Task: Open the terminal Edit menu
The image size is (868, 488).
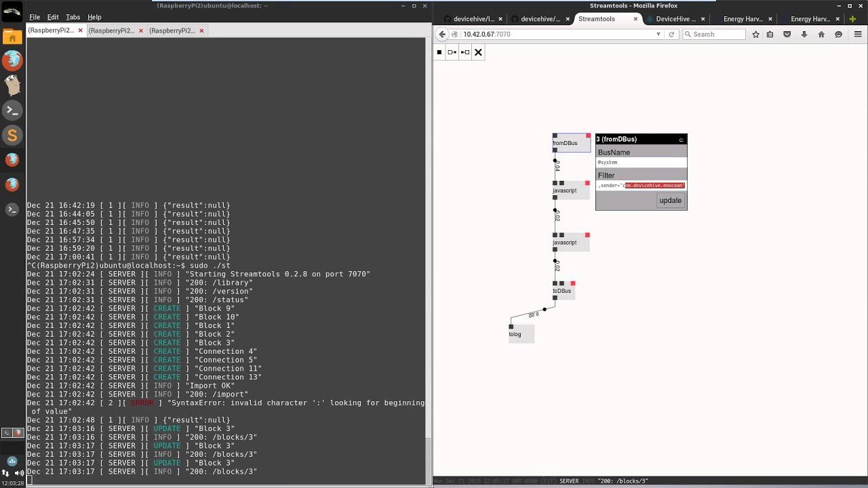Action: [x=53, y=17]
